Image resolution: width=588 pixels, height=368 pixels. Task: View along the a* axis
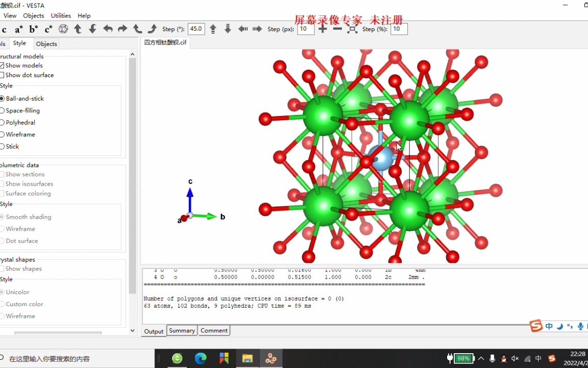pyautogui.click(x=19, y=29)
